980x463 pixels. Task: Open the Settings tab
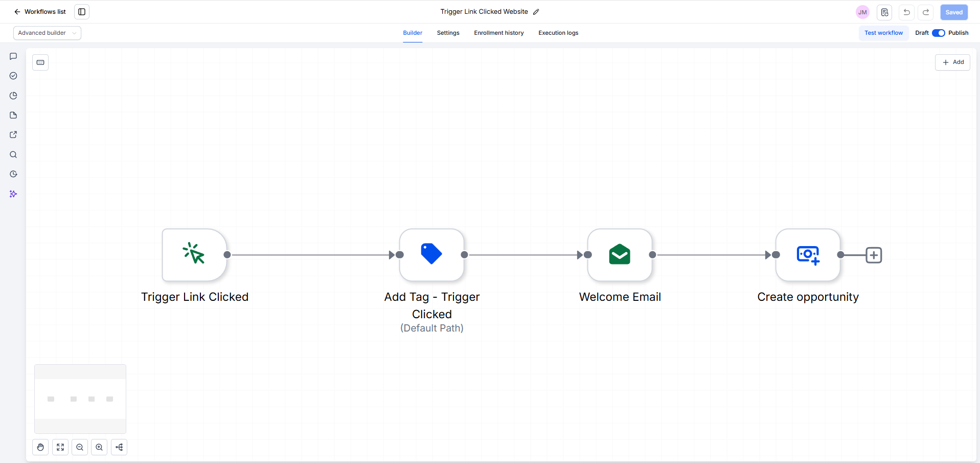tap(448, 33)
